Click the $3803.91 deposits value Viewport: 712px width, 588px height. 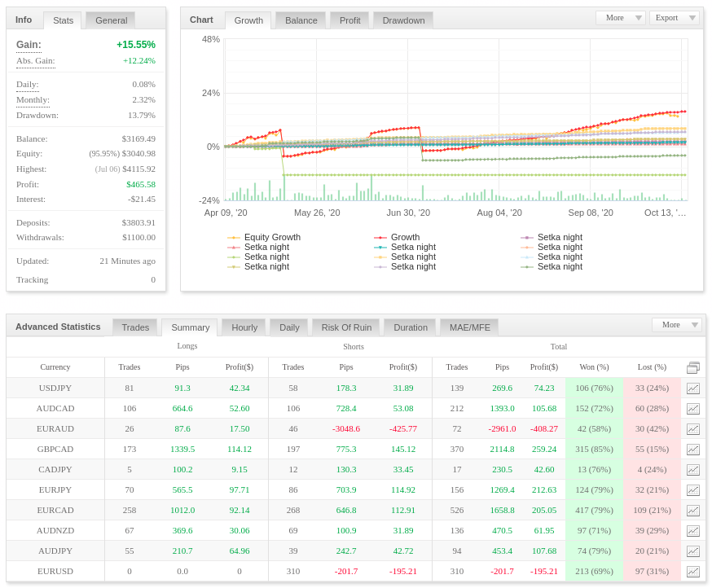pos(138,223)
